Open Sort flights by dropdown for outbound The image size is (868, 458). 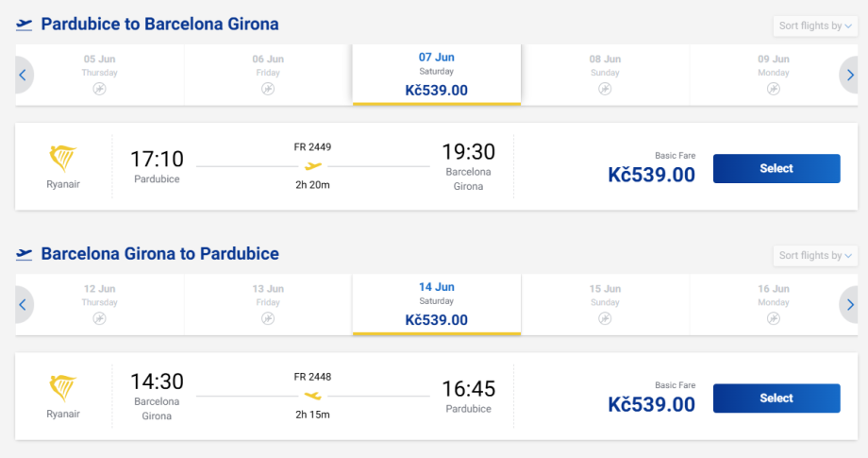(815, 25)
